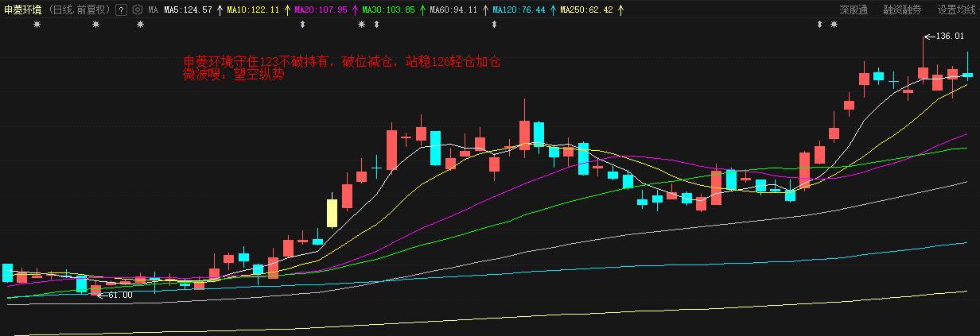This screenshot has height=336, width=980.
Task: Click red annotation line 微波嗖：星空纵势
Action: [x=233, y=75]
